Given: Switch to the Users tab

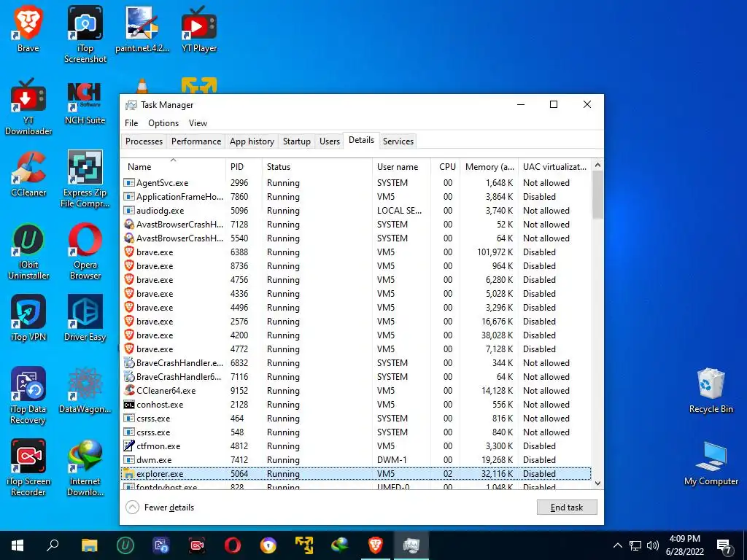Looking at the screenshot, I should (x=330, y=141).
